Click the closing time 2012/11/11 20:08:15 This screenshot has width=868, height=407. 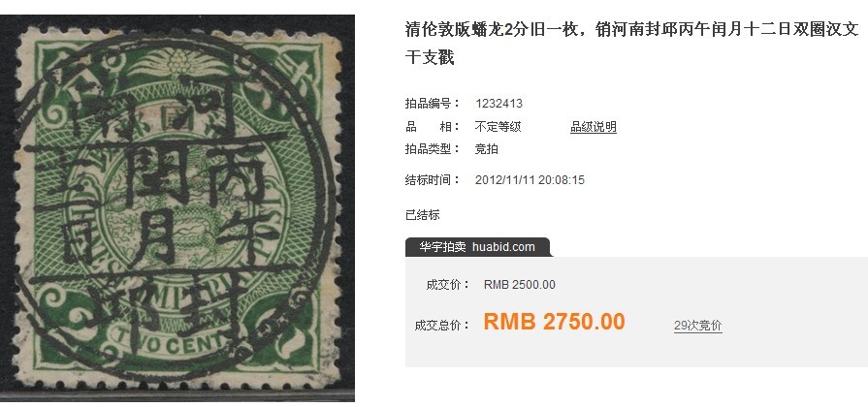coord(530,180)
